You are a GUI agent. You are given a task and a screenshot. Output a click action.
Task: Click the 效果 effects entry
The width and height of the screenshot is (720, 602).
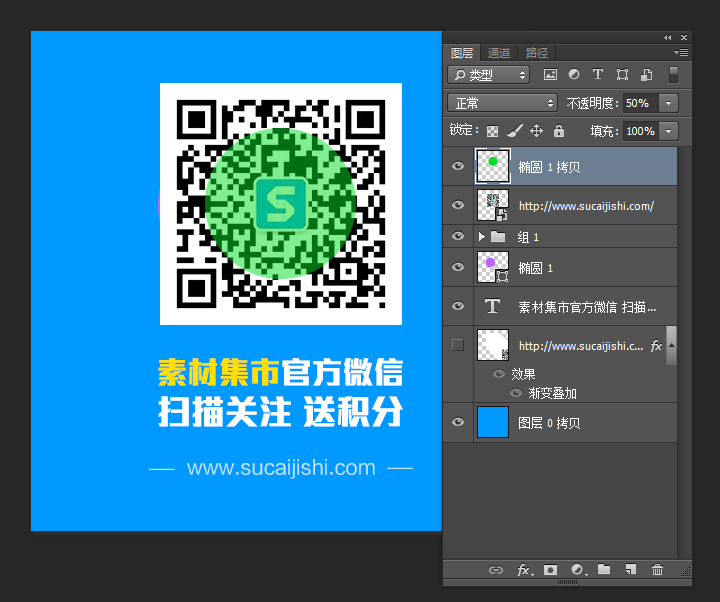523,374
